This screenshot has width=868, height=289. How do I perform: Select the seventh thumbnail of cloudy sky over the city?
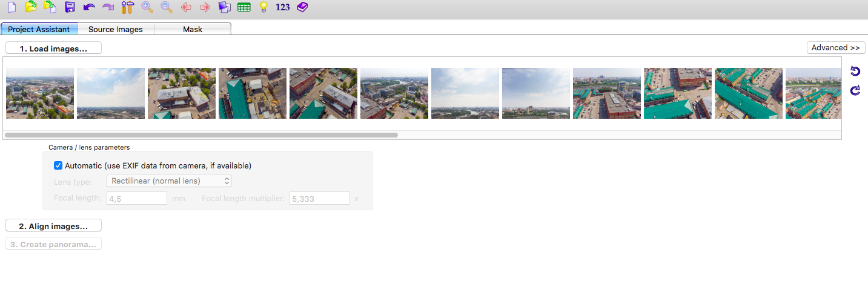(465, 93)
